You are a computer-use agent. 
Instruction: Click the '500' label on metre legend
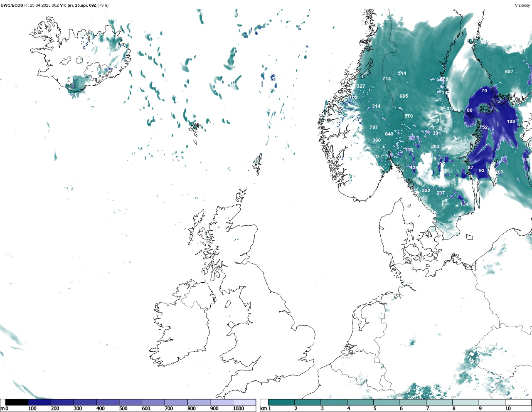[x=123, y=409]
